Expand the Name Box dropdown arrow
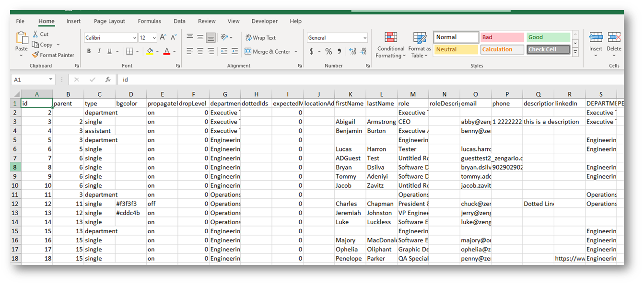This screenshot has width=644, height=285. pyautogui.click(x=51, y=80)
